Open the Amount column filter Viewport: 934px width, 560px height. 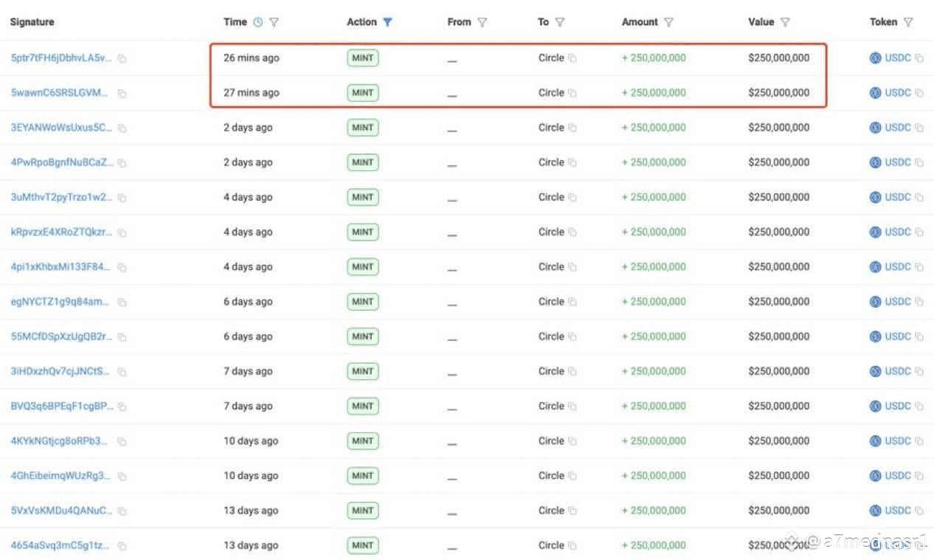click(x=668, y=22)
